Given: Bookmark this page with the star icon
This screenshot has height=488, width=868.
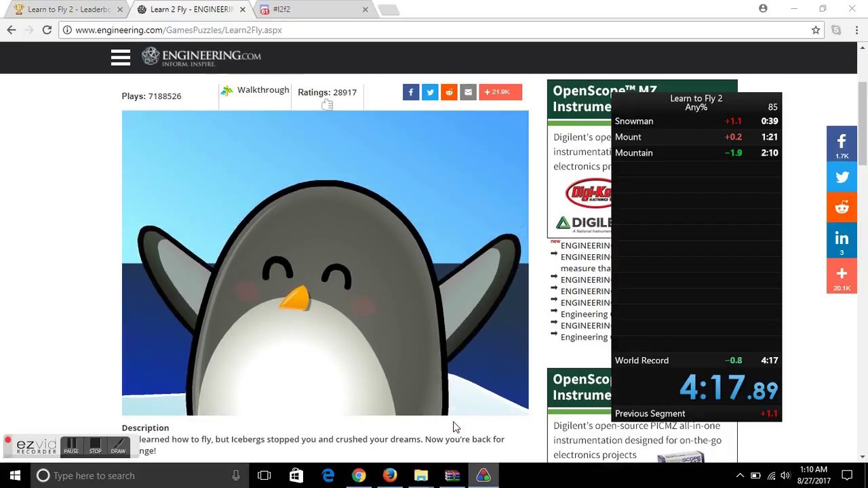Looking at the screenshot, I should tap(816, 30).
